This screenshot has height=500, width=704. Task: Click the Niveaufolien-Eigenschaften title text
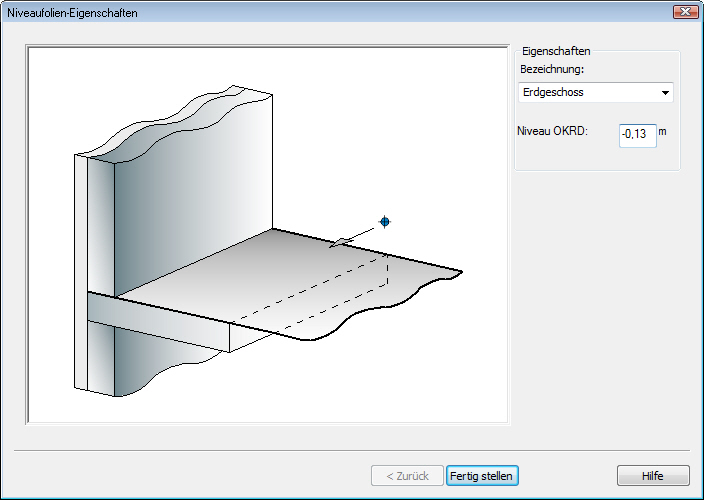[x=72, y=13]
